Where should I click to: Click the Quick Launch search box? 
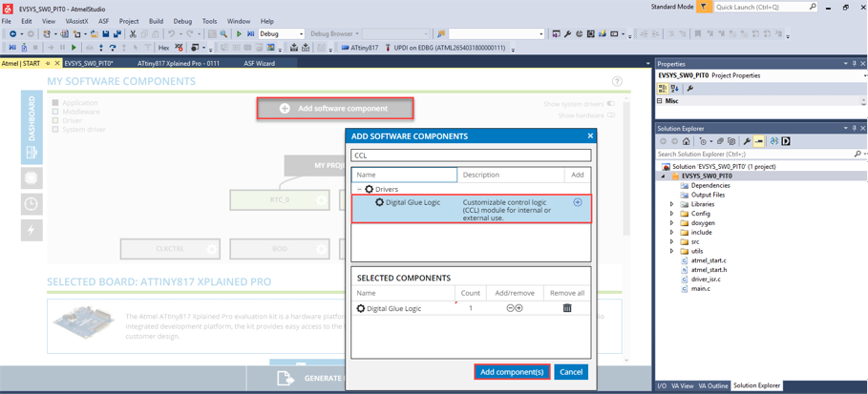point(766,8)
